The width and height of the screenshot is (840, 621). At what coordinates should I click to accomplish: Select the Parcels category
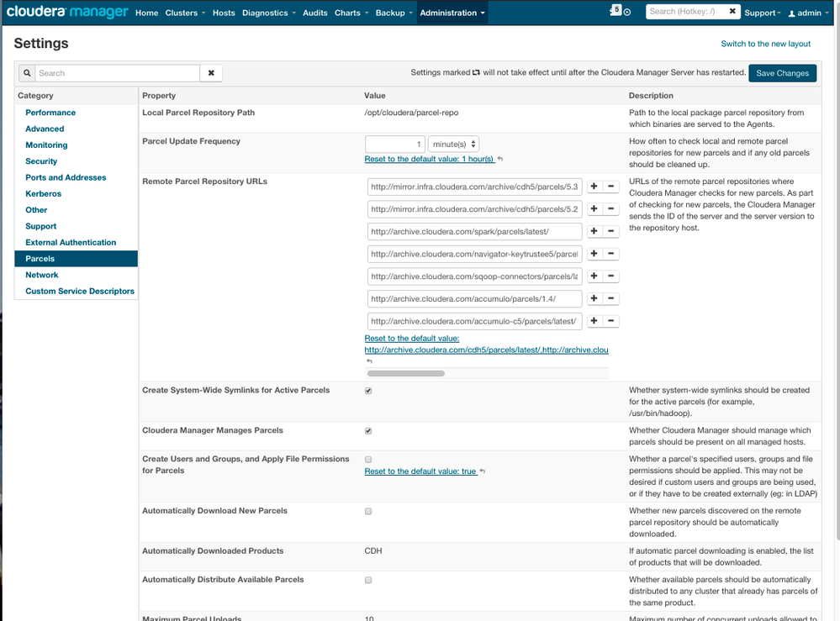pos(76,259)
